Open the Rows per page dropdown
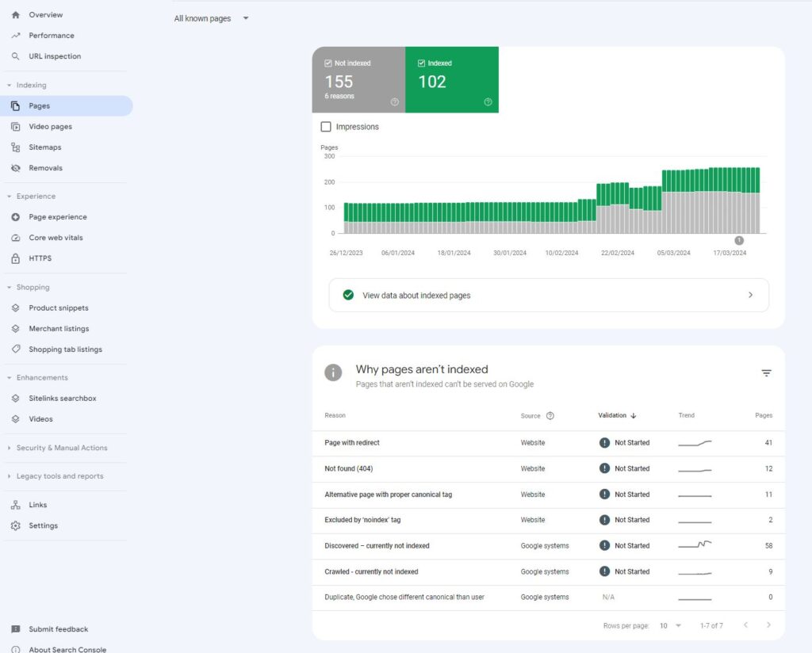 tap(670, 625)
